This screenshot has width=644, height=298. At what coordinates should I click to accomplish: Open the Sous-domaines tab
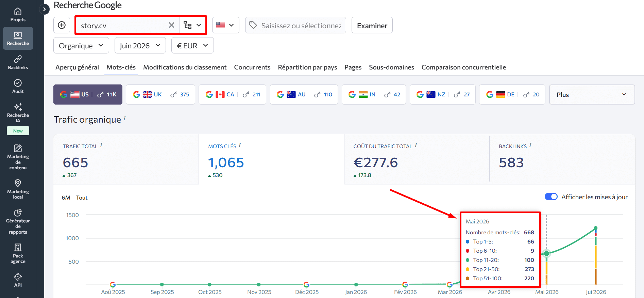click(391, 67)
